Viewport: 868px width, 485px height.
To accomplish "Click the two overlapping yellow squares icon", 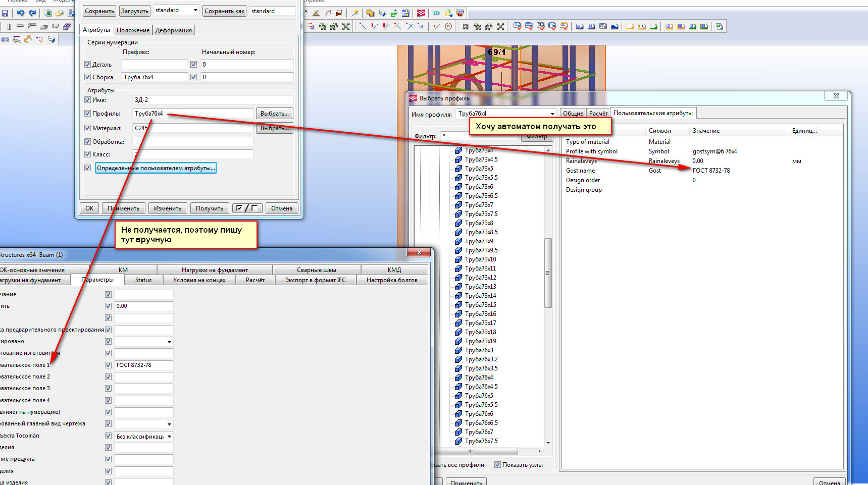I will 370,13.
